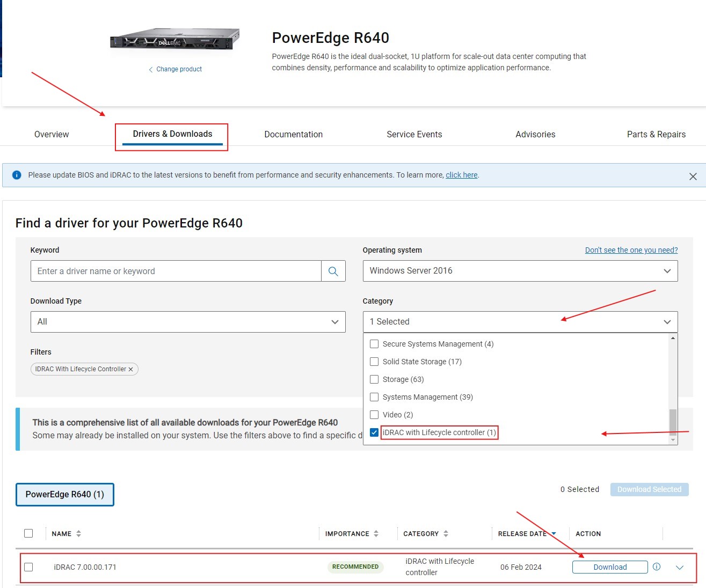Download the iDRAC 7.00.00.171 driver
The height and width of the screenshot is (588, 706).
coord(610,567)
